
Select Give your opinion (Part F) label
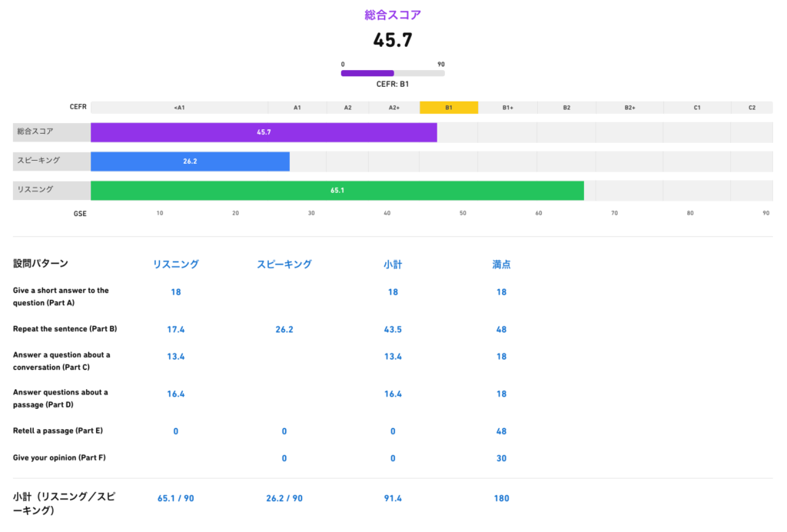59,458
